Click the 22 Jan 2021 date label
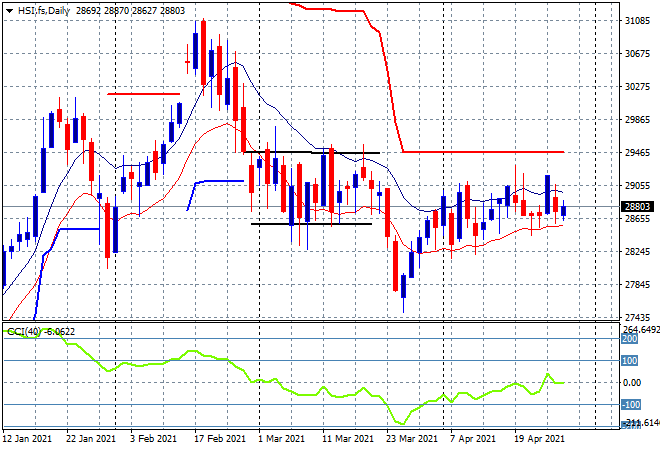660x450 pixels. pos(91,439)
